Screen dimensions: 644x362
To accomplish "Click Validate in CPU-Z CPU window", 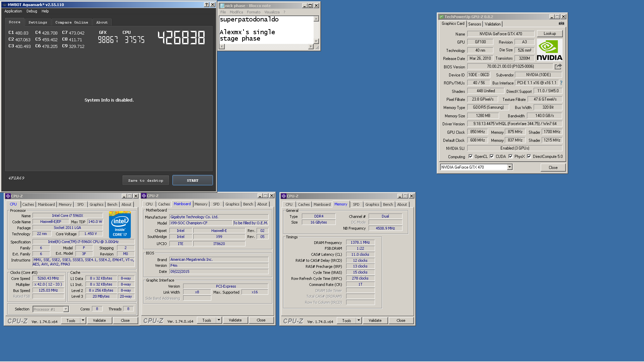I will pos(99,320).
